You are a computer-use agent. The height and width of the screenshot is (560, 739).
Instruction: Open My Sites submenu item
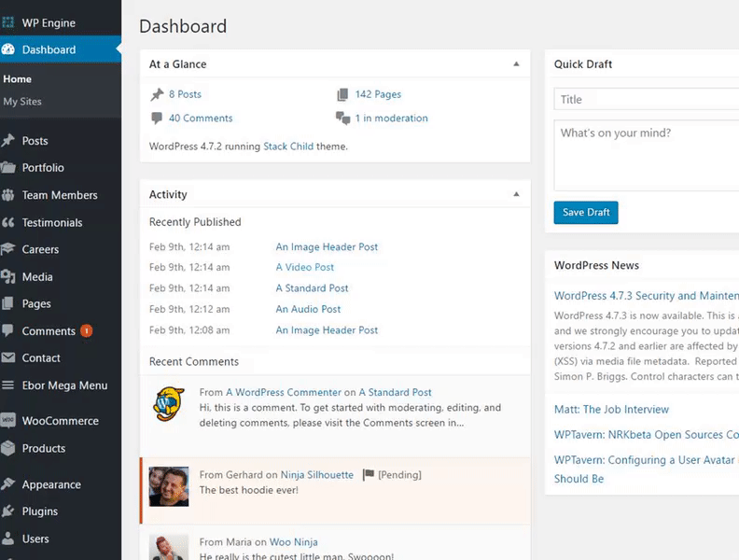[22, 102]
